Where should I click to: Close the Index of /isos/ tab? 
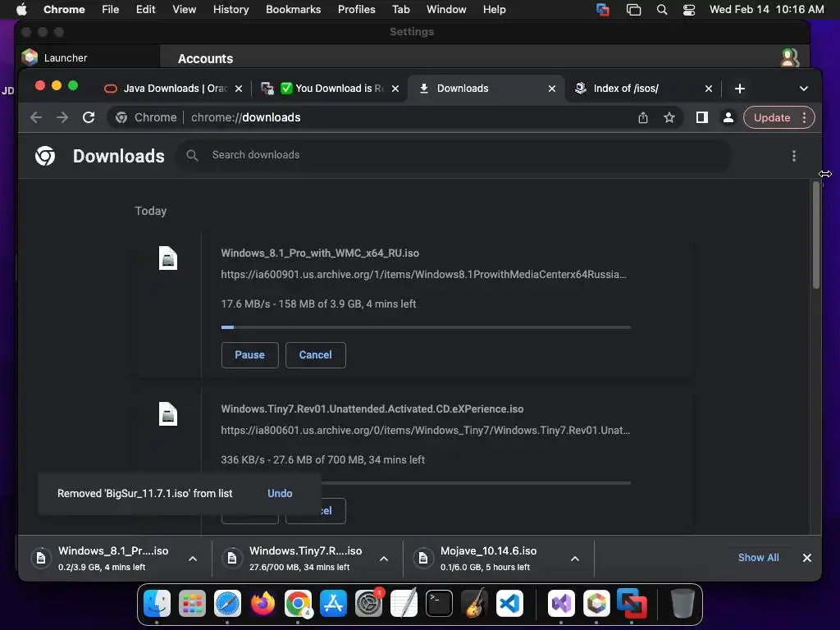pyautogui.click(x=708, y=89)
